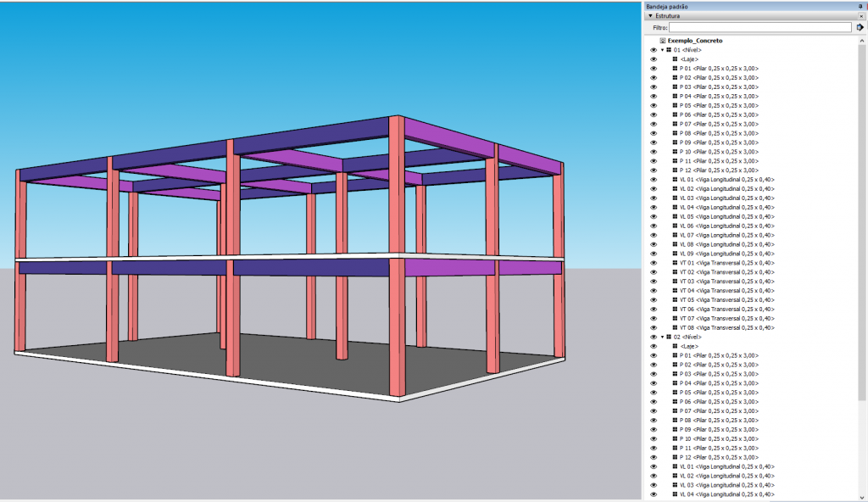This screenshot has height=502, width=868.
Task: Hide beam VL 07 with its eye icon
Action: 654,235
